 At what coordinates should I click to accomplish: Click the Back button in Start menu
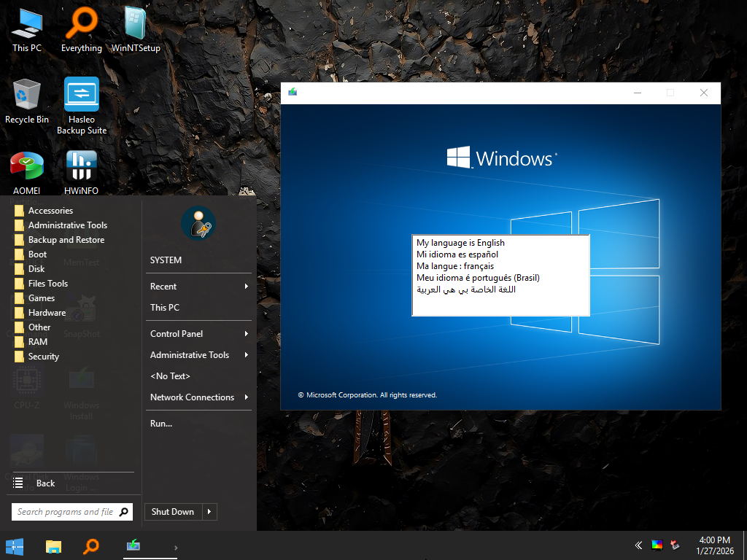click(x=45, y=483)
